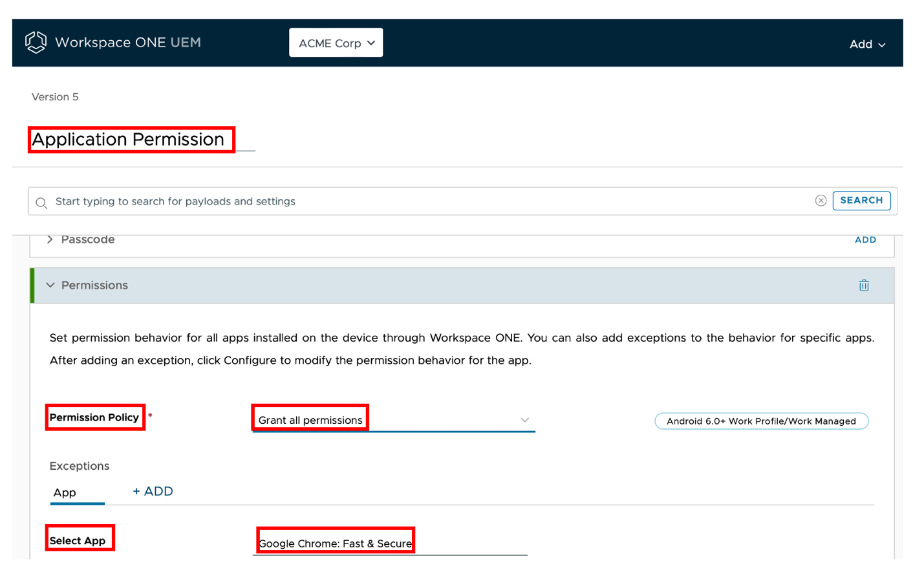
Task: Click the SEARCH button
Action: point(861,201)
